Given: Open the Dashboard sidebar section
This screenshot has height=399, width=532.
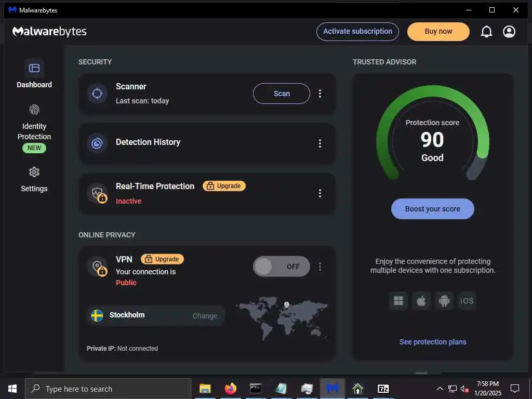Looking at the screenshot, I should [34, 74].
